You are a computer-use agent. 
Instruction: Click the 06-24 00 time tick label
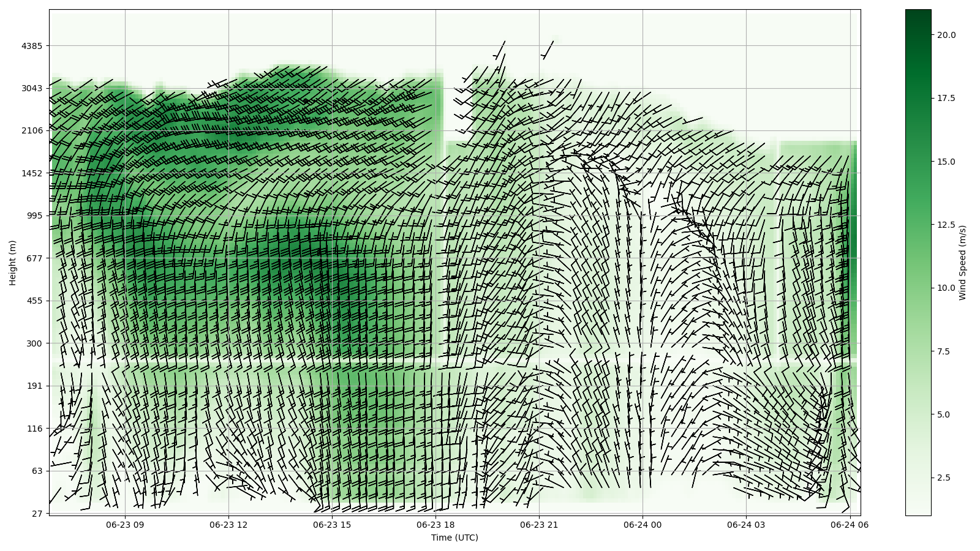[643, 525]
